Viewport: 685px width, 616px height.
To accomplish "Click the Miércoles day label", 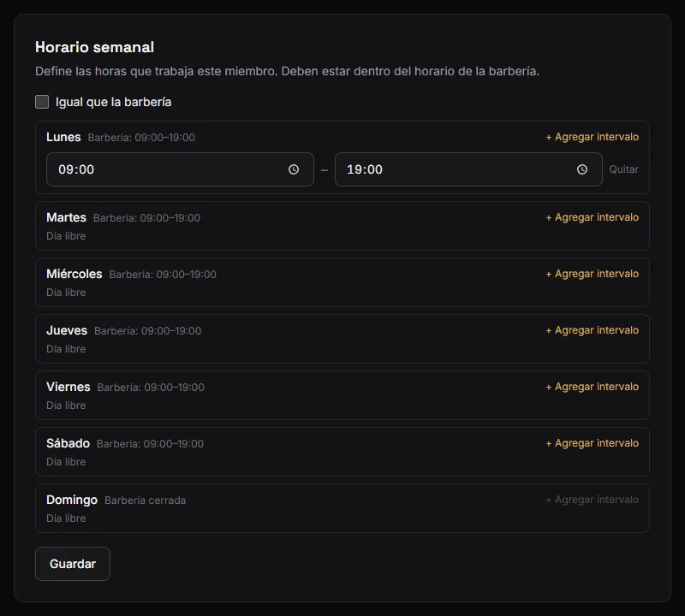I will (74, 274).
